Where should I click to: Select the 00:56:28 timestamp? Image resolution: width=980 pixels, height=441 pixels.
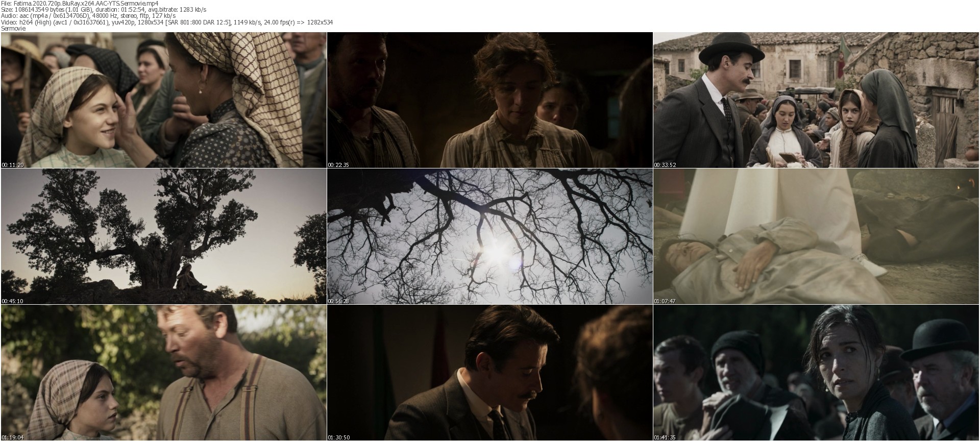pos(337,301)
